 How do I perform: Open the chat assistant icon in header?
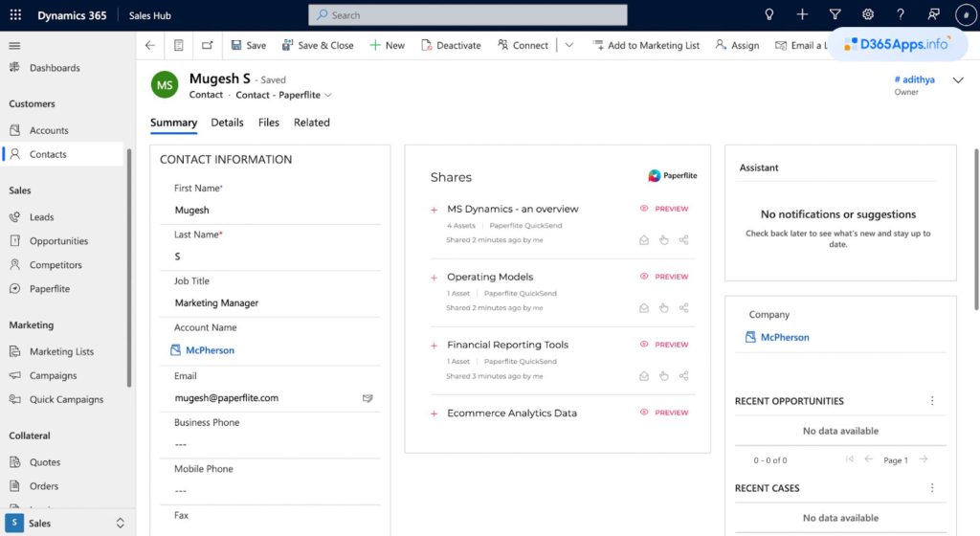[934, 15]
